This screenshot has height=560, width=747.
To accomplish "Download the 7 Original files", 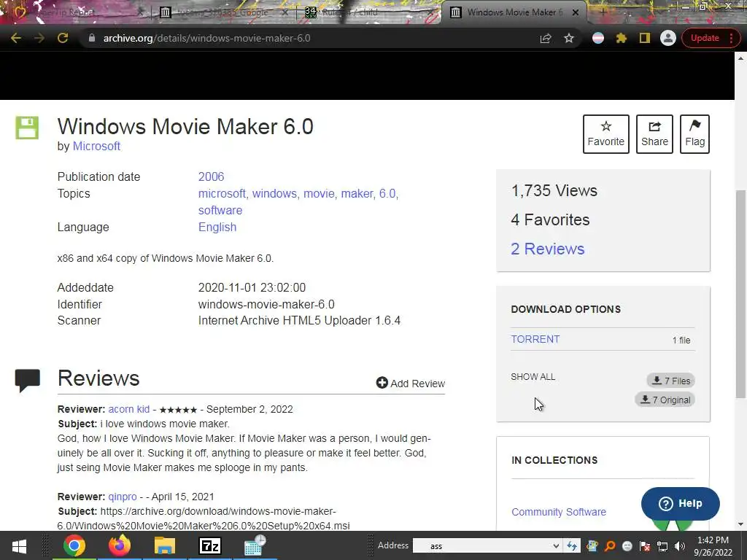I will [665, 400].
